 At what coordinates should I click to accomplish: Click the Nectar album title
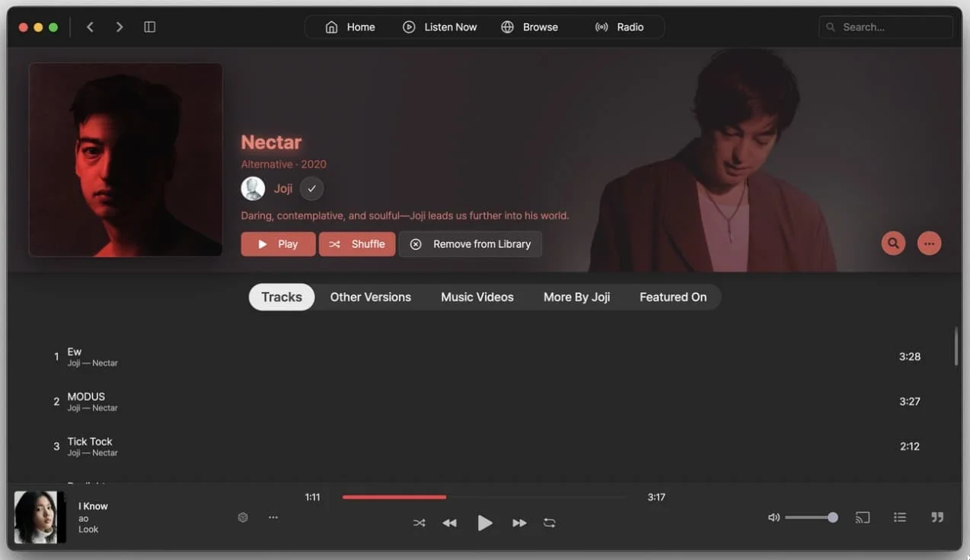coord(271,142)
